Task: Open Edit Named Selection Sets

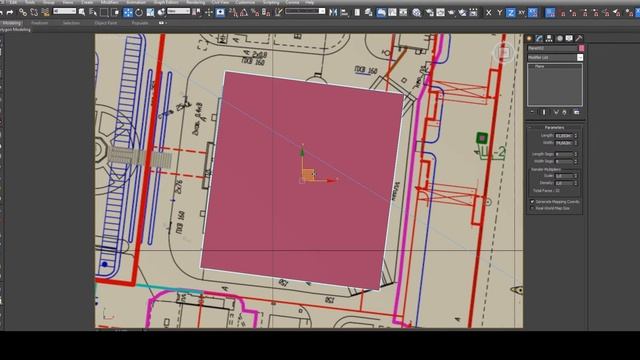Action: click(278, 13)
